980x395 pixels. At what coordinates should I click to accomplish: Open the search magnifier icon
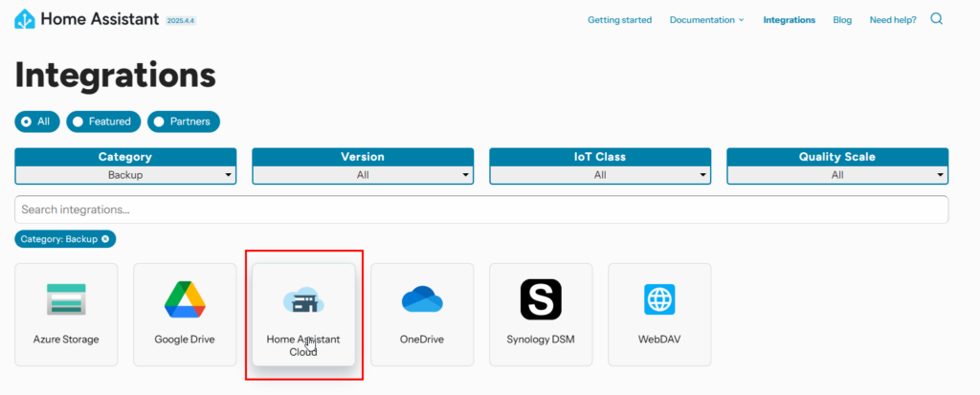click(x=936, y=19)
